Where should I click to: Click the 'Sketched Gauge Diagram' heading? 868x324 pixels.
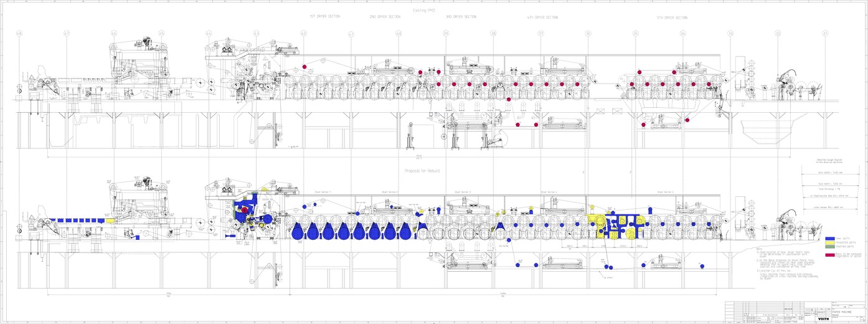click(829, 160)
